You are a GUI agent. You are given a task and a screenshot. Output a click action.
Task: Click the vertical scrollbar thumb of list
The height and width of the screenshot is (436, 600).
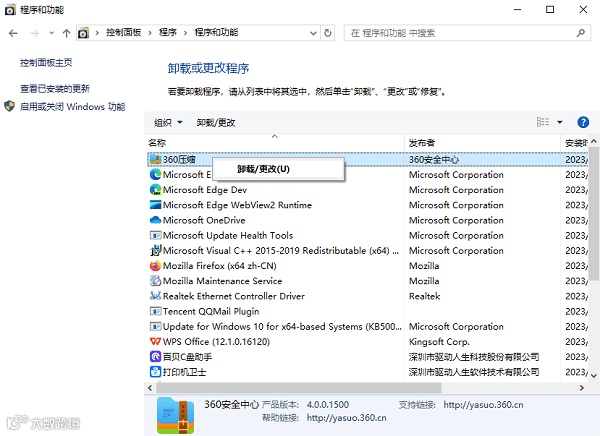click(593, 214)
